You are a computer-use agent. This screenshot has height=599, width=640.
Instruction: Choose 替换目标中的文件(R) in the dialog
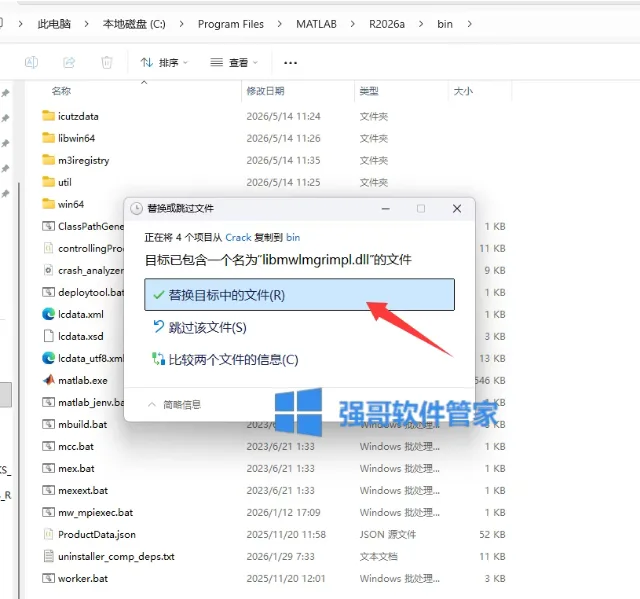[299, 295]
